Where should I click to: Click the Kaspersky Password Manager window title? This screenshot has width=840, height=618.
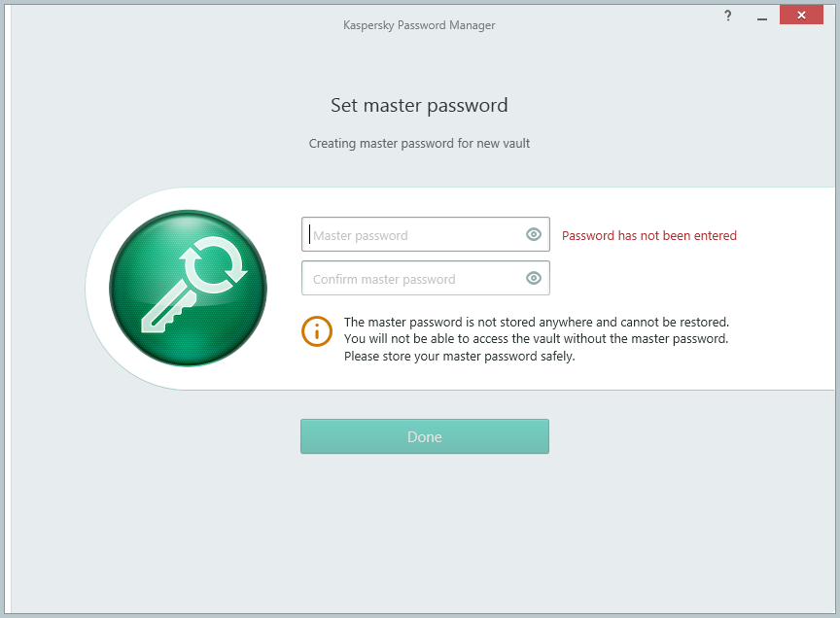point(419,25)
